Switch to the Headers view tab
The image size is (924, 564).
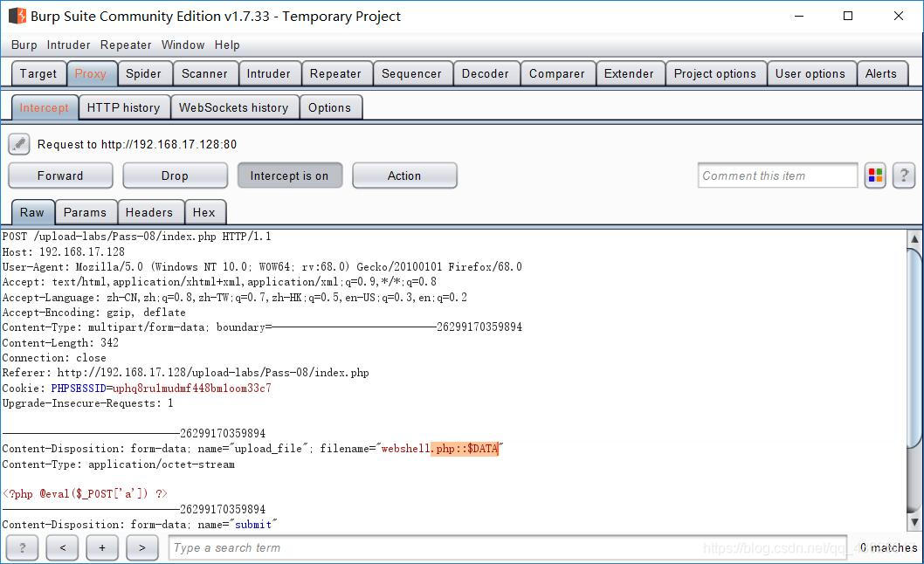pos(149,212)
